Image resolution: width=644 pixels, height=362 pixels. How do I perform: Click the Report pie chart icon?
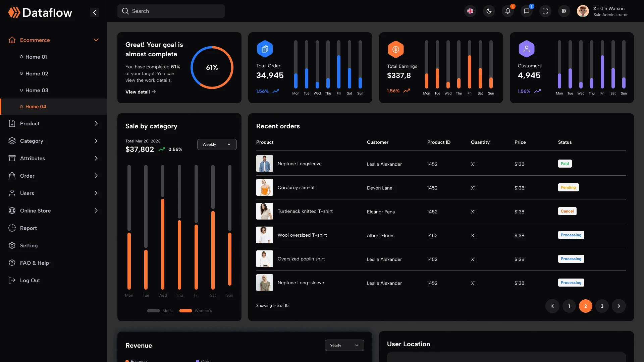click(12, 228)
